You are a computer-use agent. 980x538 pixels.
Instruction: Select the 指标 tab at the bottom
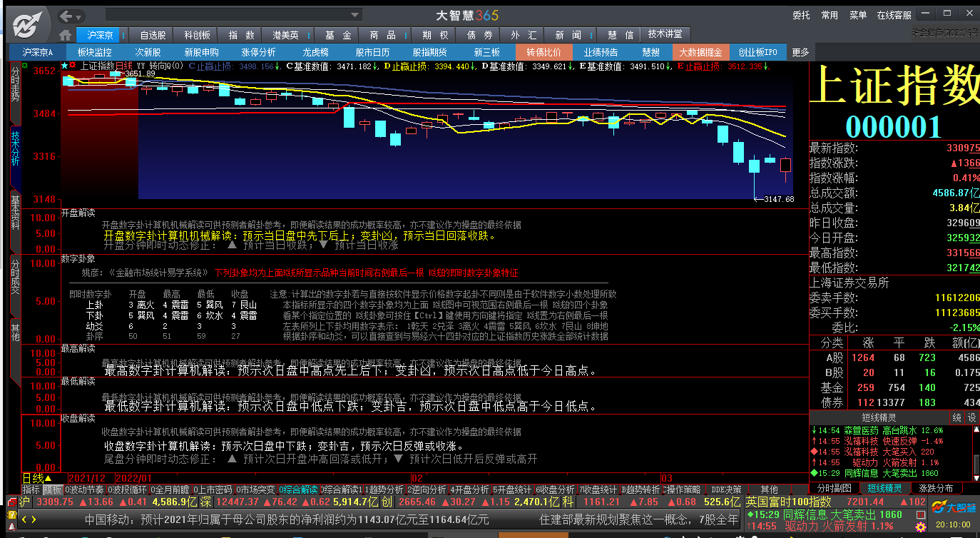tap(31, 489)
